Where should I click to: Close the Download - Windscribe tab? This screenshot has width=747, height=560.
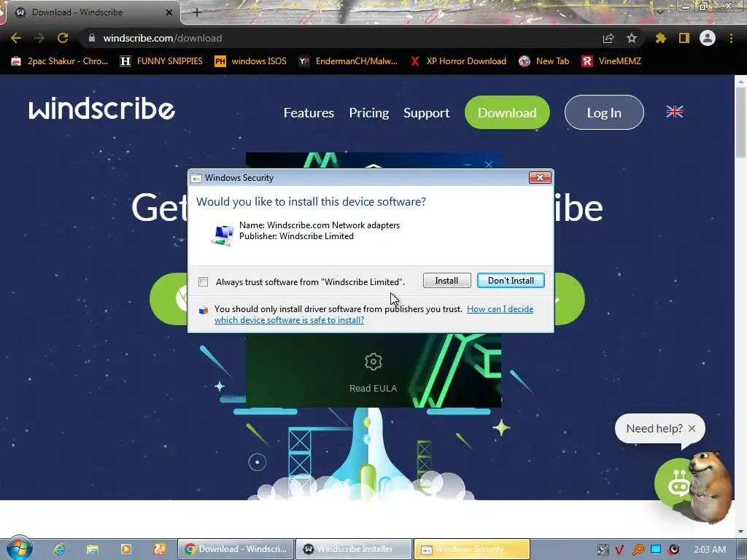(169, 12)
